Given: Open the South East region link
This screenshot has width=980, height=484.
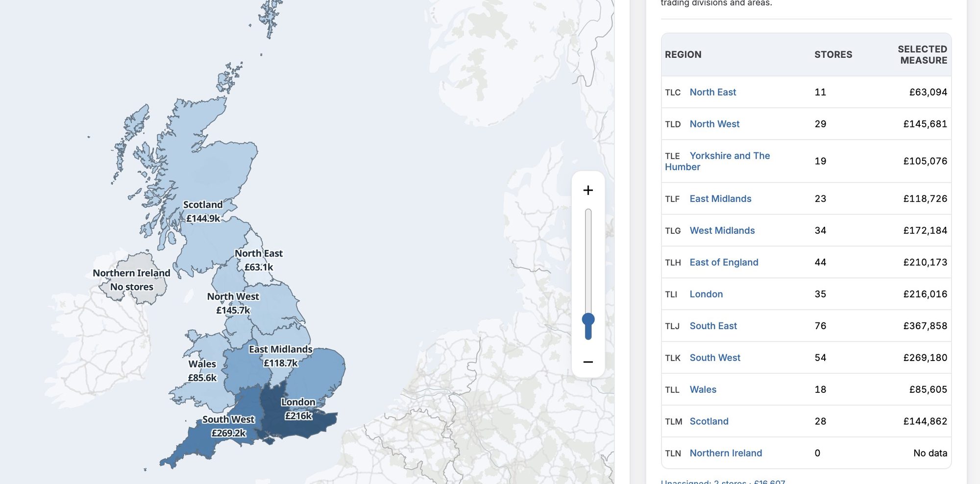Looking at the screenshot, I should point(713,326).
